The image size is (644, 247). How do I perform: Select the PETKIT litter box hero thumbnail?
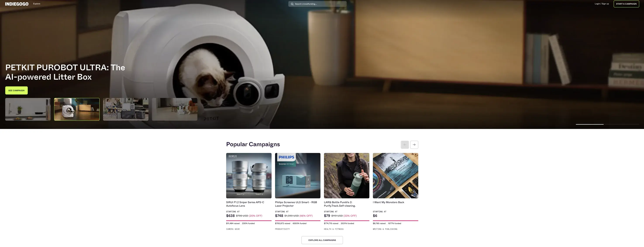tap(77, 109)
